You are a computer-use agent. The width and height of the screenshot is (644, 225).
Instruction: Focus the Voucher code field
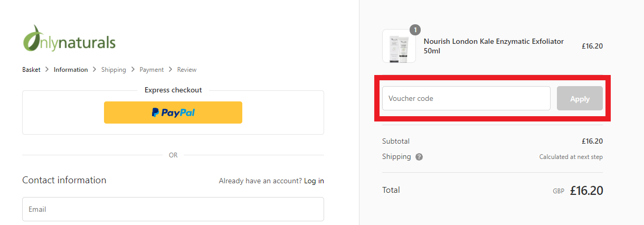[x=466, y=98]
